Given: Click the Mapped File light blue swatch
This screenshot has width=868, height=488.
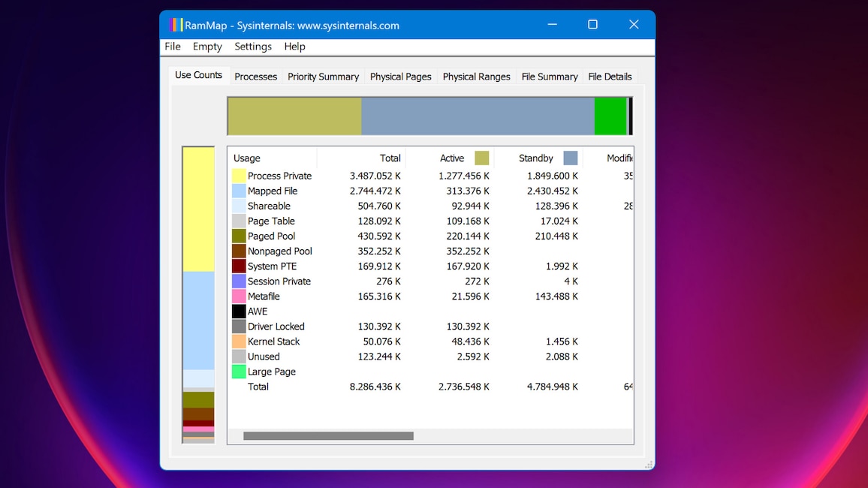Looking at the screenshot, I should click(239, 191).
